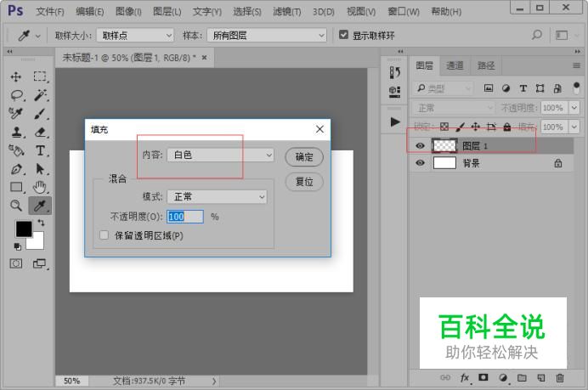Select the Move tool
588x390 pixels.
tap(16, 76)
